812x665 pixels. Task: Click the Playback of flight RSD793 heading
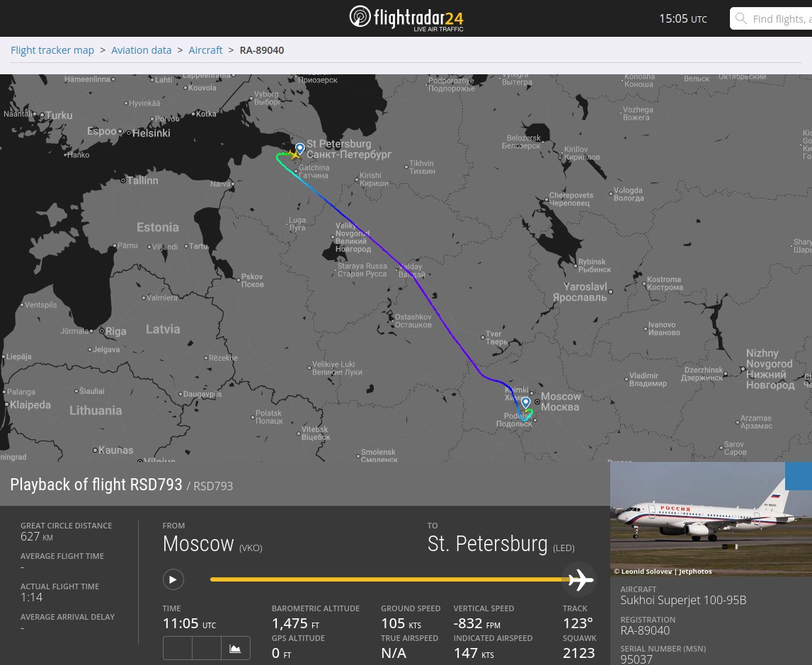pos(96,485)
